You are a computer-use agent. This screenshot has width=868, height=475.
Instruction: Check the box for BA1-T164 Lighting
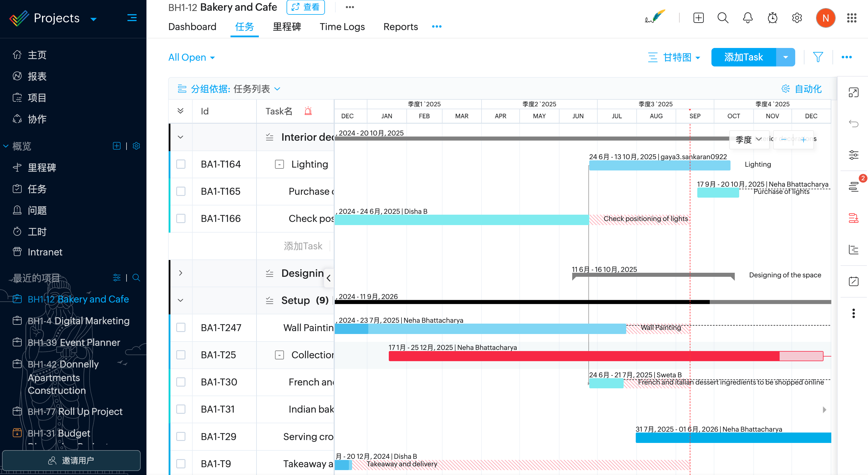[181, 164]
